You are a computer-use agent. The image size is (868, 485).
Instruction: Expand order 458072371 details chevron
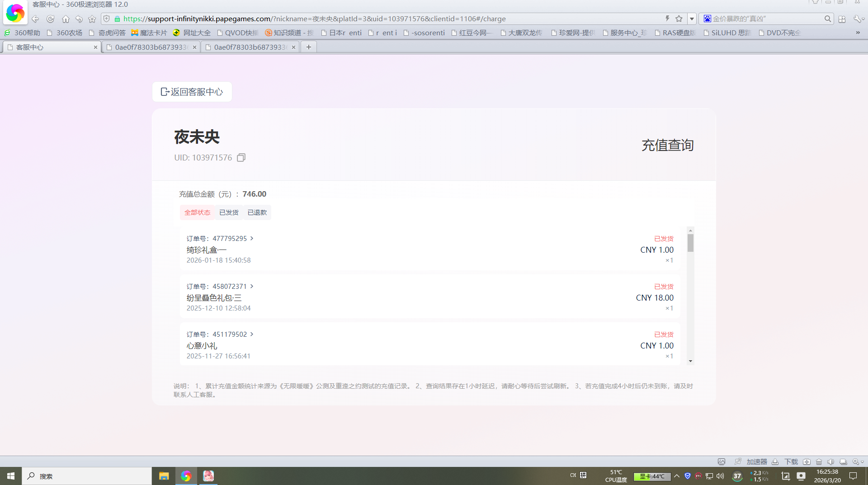click(x=252, y=286)
